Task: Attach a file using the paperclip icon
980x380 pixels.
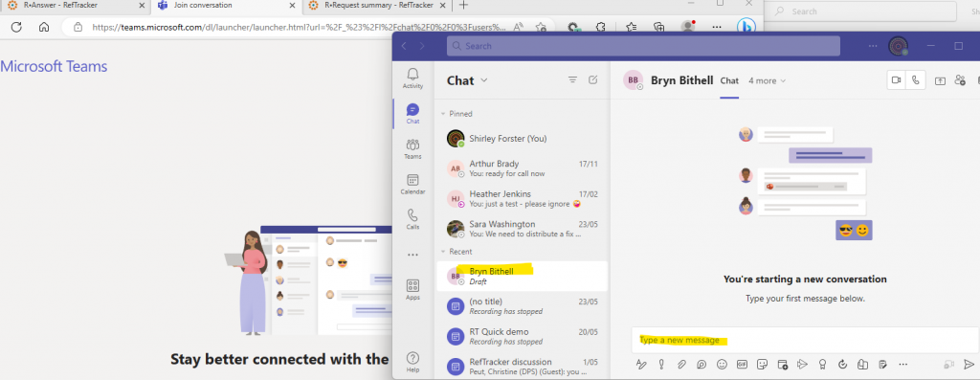Action: tap(681, 364)
